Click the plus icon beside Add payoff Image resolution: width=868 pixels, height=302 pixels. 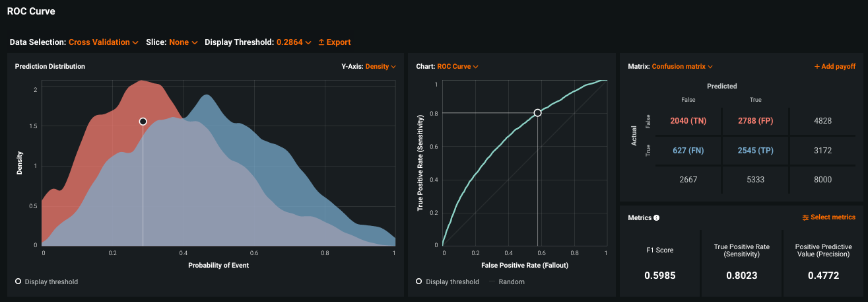click(x=817, y=67)
